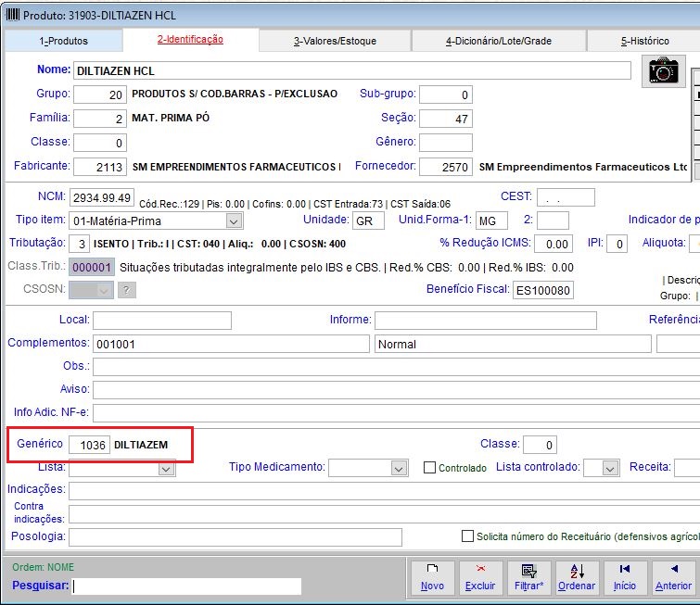Click the Contra indicações field
The width and height of the screenshot is (700, 605).
(x=385, y=514)
